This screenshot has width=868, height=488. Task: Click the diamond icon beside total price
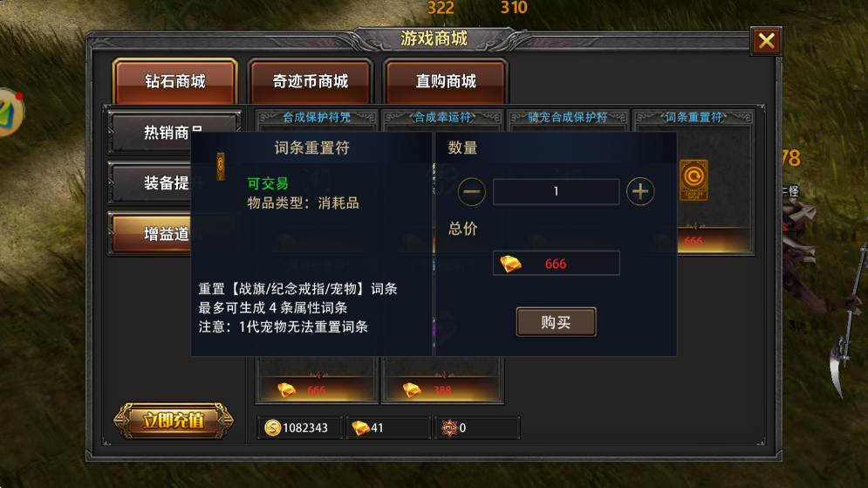[510, 264]
